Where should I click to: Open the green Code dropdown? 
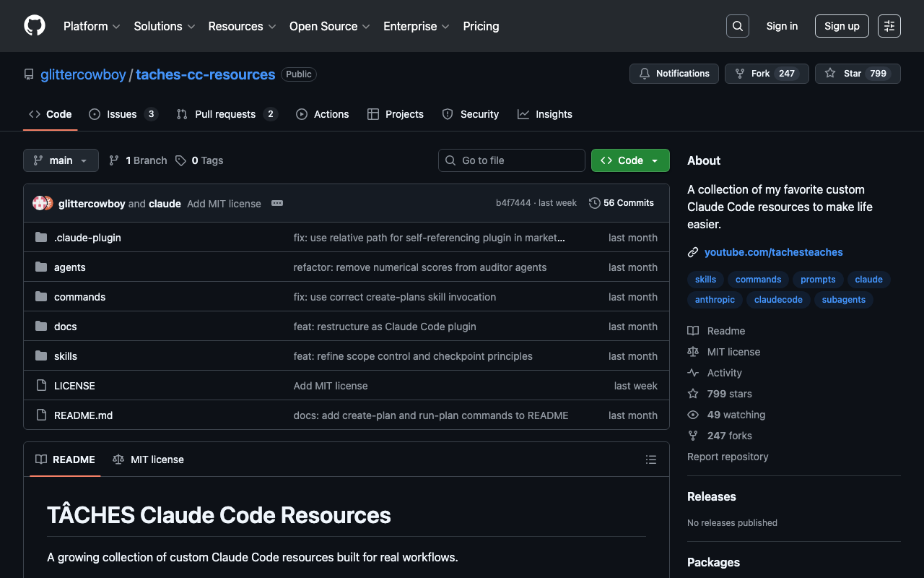[x=629, y=160]
